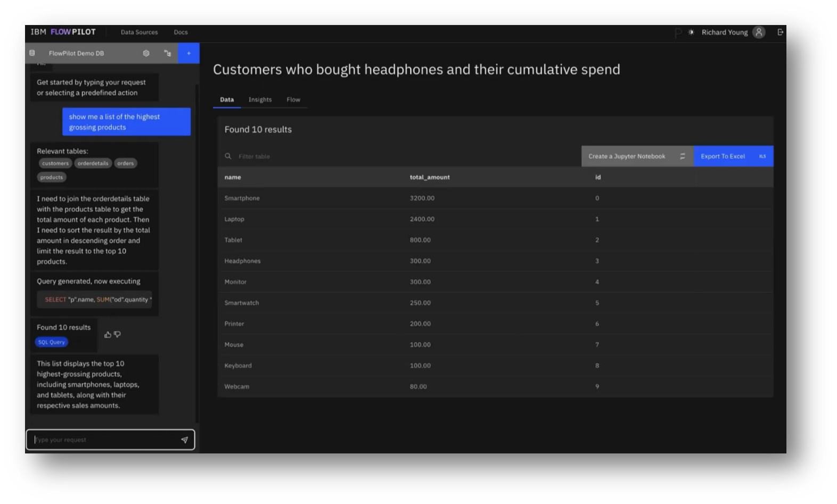Click the logout icon in top bar

click(780, 32)
